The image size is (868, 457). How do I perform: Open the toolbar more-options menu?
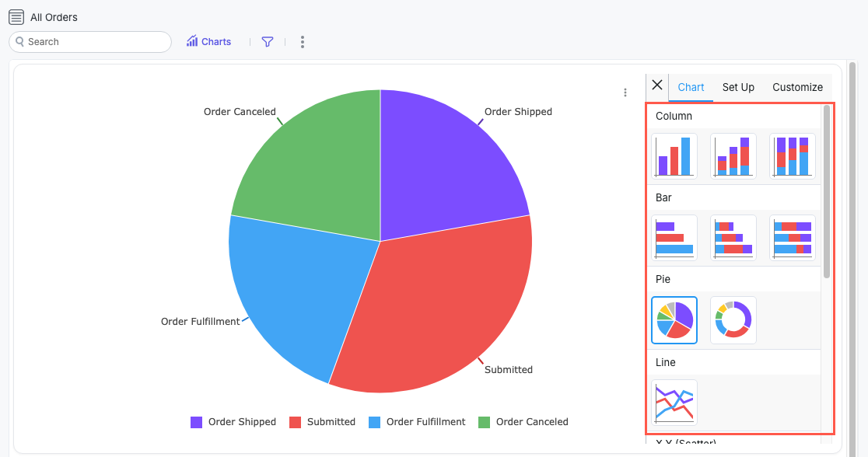(x=302, y=41)
